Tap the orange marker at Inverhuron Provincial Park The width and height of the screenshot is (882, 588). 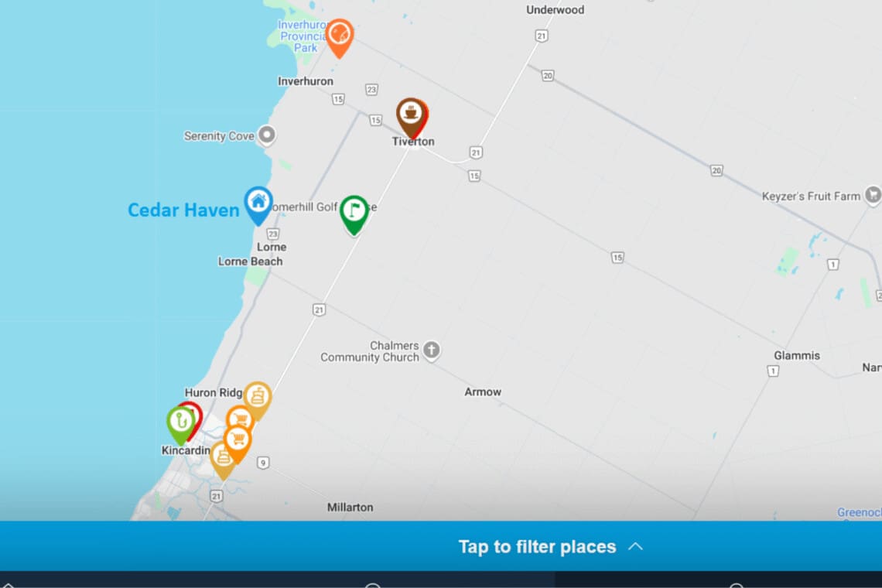coord(339,35)
